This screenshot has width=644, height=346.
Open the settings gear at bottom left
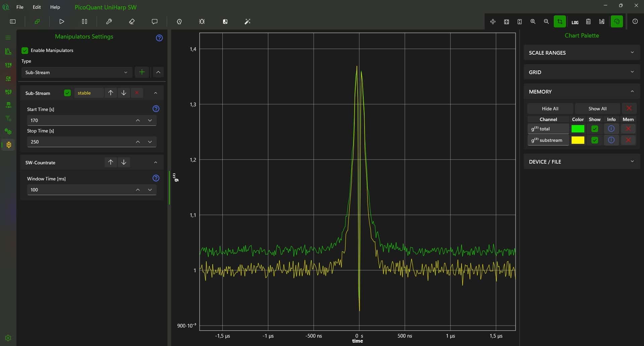click(x=8, y=338)
